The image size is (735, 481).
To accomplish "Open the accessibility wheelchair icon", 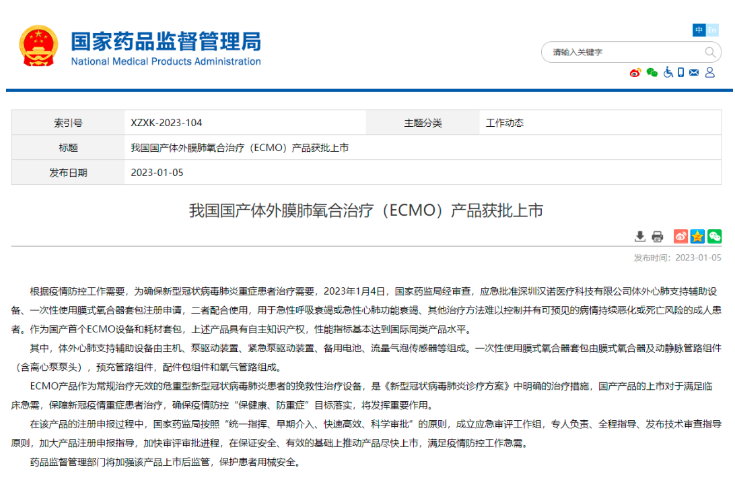I will [668, 73].
